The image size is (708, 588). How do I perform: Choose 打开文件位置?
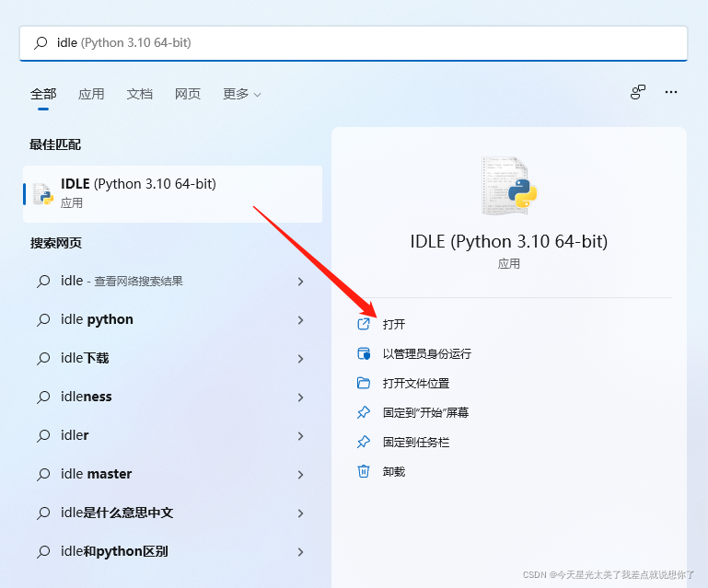click(416, 383)
